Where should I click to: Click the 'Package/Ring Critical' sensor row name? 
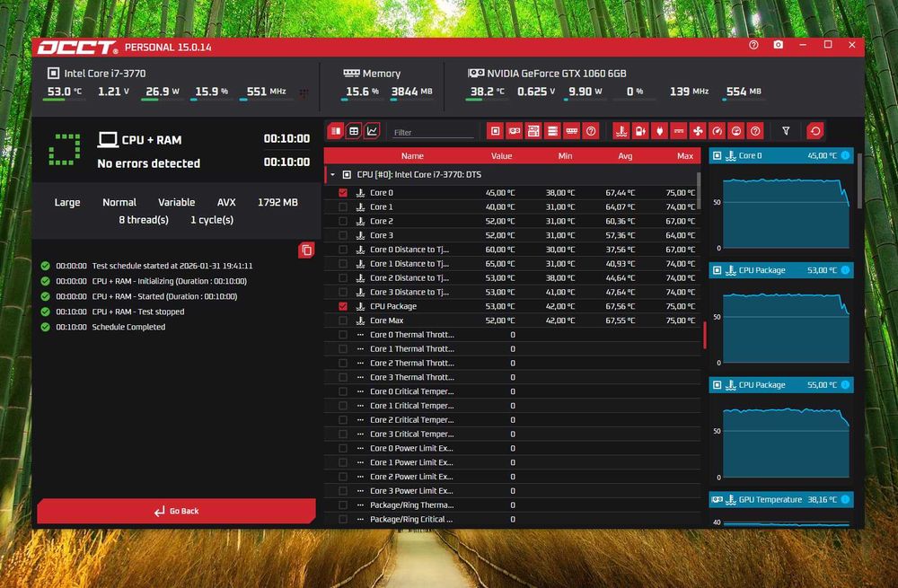[411, 519]
